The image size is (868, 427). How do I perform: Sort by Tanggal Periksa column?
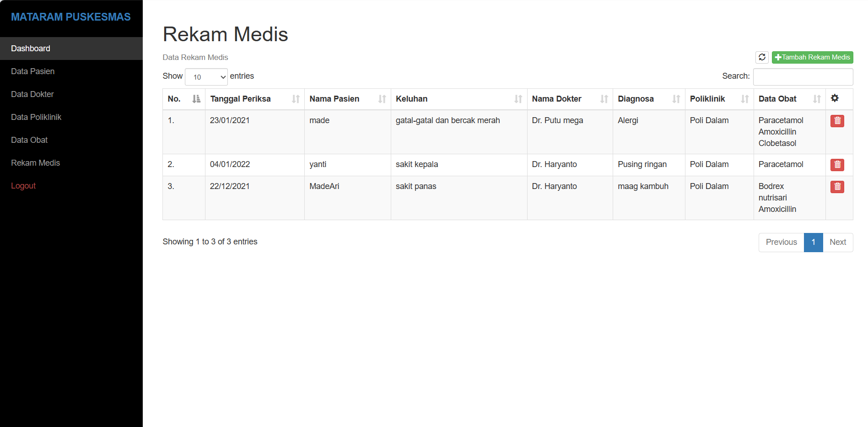[x=254, y=99]
